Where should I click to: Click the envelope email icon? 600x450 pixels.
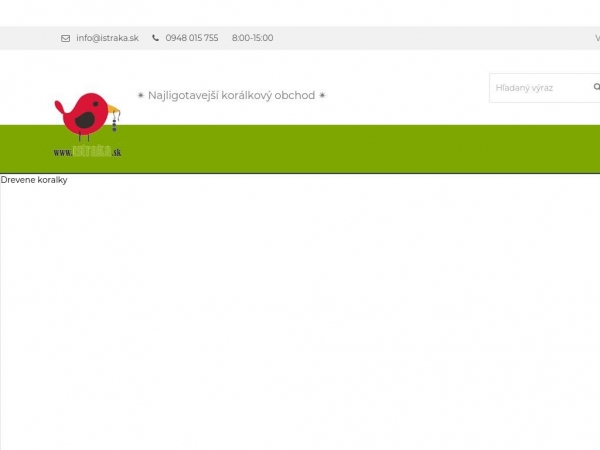[x=65, y=38]
